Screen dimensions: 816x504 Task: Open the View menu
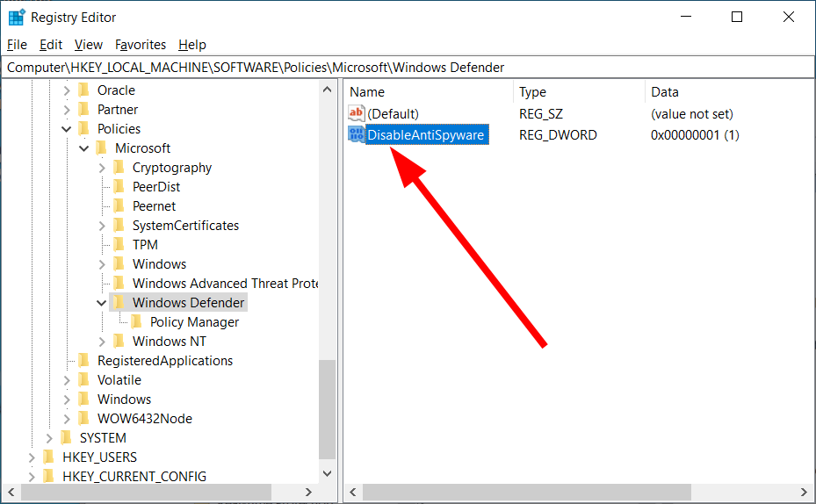(89, 46)
